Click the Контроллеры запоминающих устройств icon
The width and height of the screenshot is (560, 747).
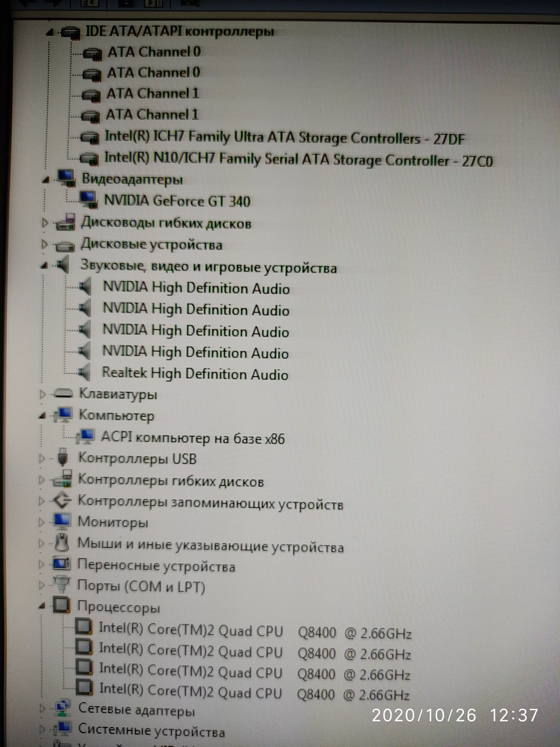point(62,500)
